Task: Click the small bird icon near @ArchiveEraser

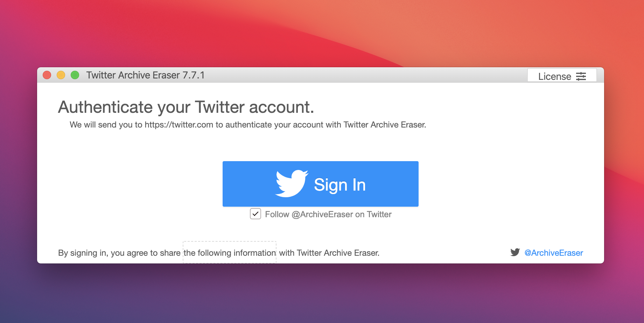Action: (515, 252)
